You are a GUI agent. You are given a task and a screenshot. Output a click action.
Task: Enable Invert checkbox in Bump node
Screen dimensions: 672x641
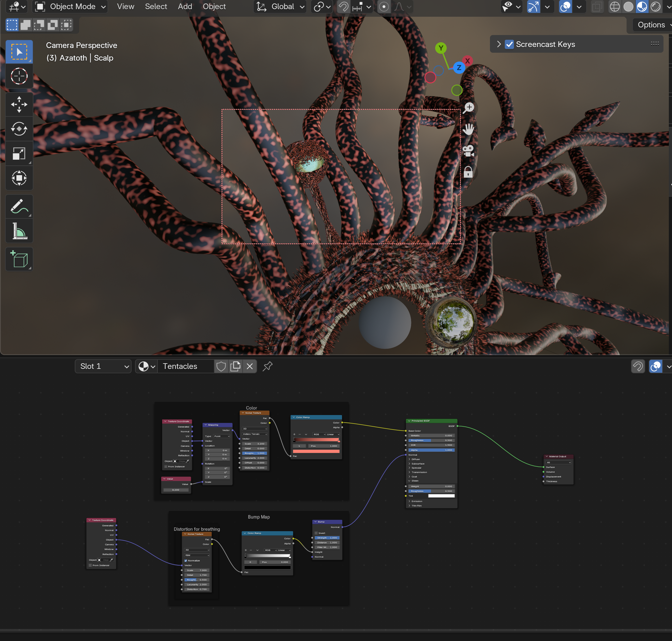click(316, 533)
